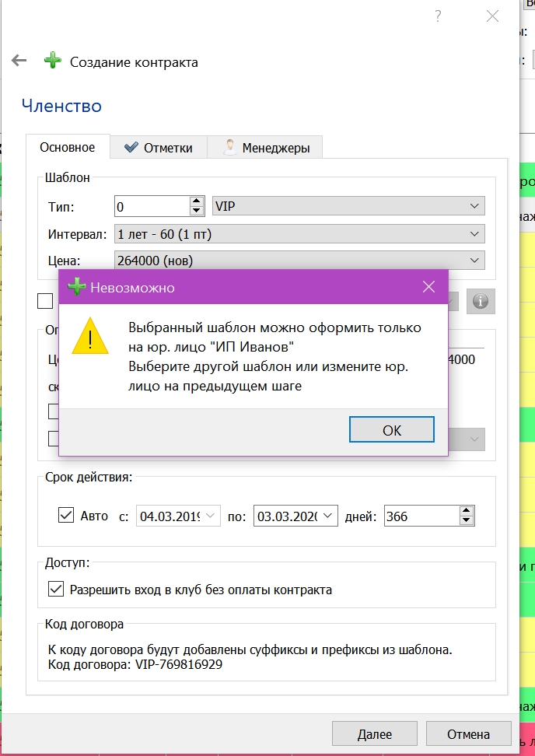This screenshot has width=535, height=756.
Task: Close the contract creation wizard window
Action: [492, 16]
